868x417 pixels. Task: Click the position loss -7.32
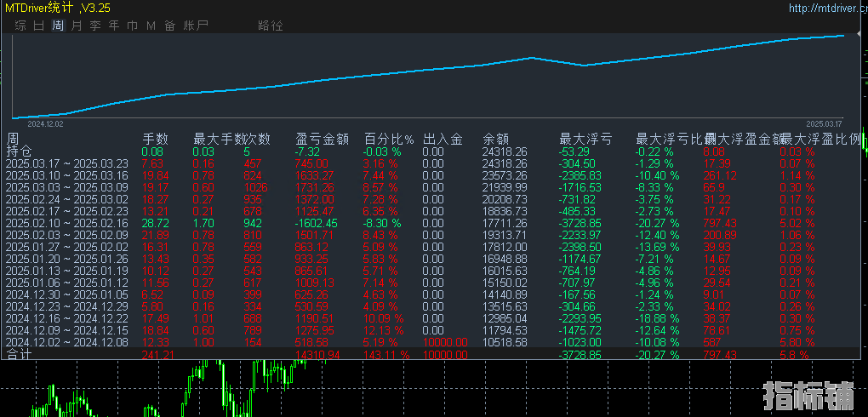coord(309,151)
